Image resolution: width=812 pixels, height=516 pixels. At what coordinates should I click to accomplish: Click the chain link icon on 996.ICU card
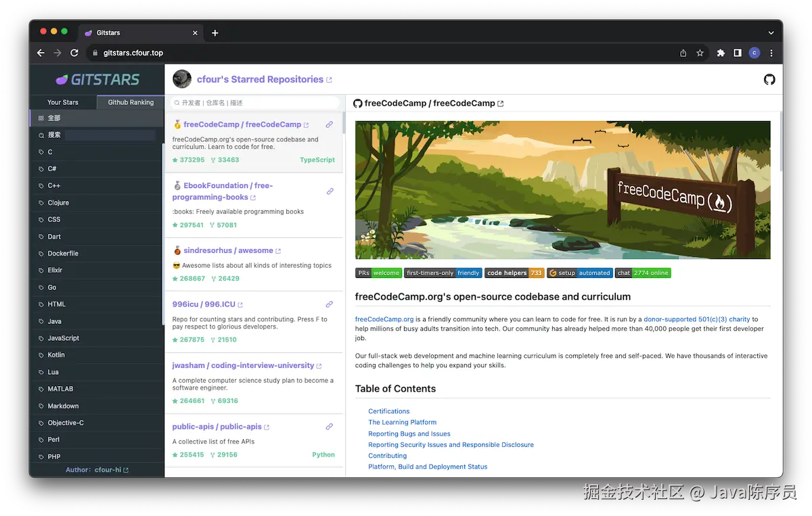coord(330,304)
